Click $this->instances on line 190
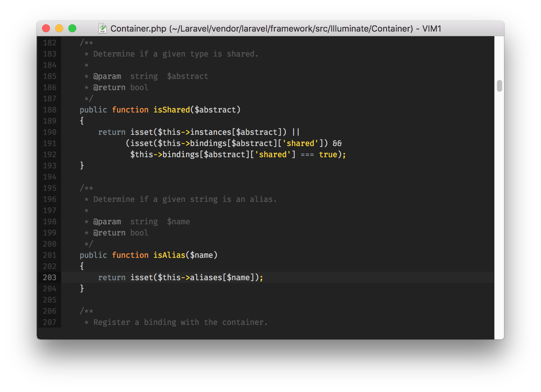The width and height of the screenshot is (541, 392). tap(195, 132)
